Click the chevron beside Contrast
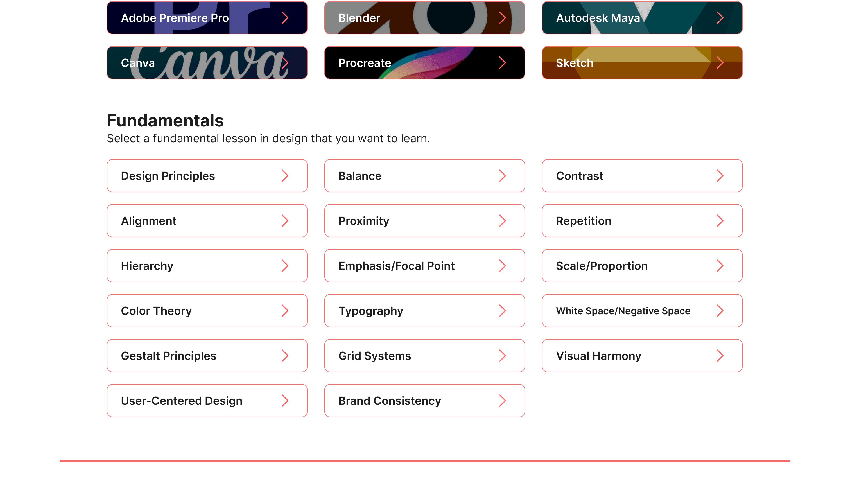 coord(720,176)
